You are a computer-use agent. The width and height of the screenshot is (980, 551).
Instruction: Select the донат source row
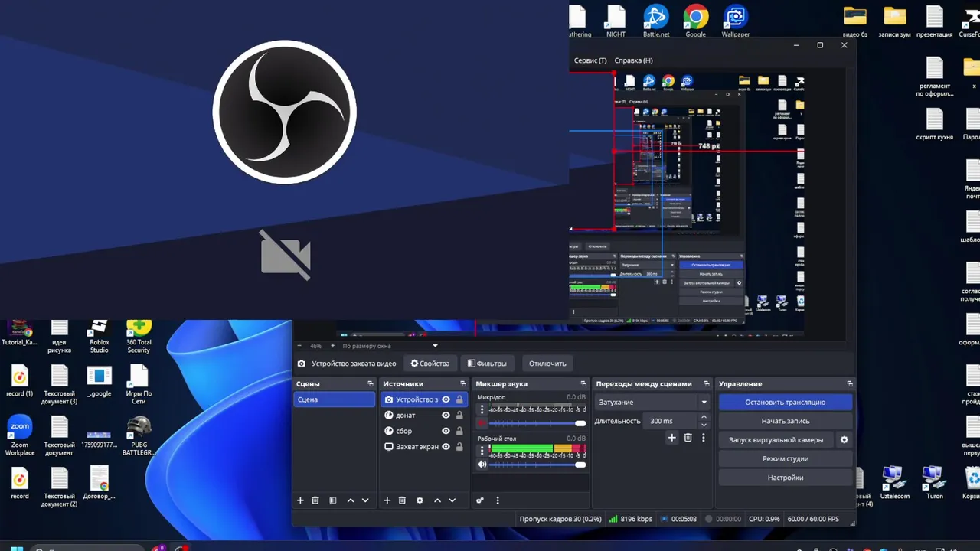coord(424,416)
